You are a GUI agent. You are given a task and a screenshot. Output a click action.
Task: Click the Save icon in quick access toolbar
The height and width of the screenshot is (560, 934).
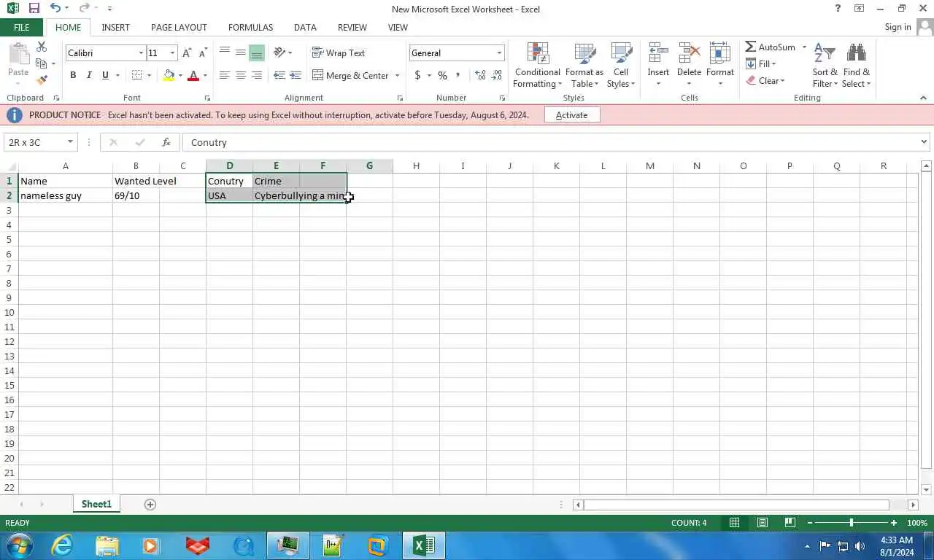coord(34,9)
